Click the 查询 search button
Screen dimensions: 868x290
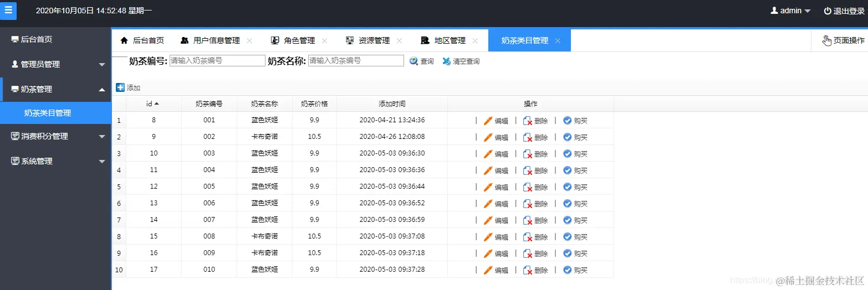tap(422, 61)
